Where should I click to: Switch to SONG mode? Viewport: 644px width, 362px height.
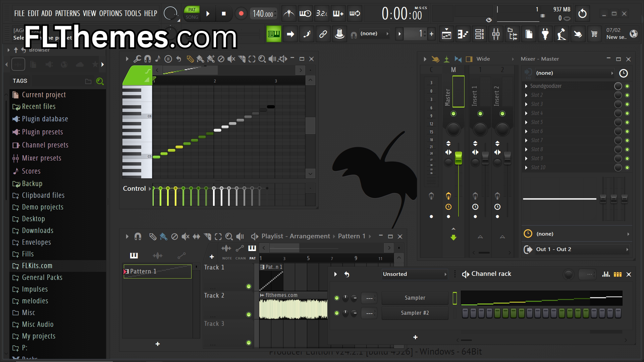pos(192,17)
